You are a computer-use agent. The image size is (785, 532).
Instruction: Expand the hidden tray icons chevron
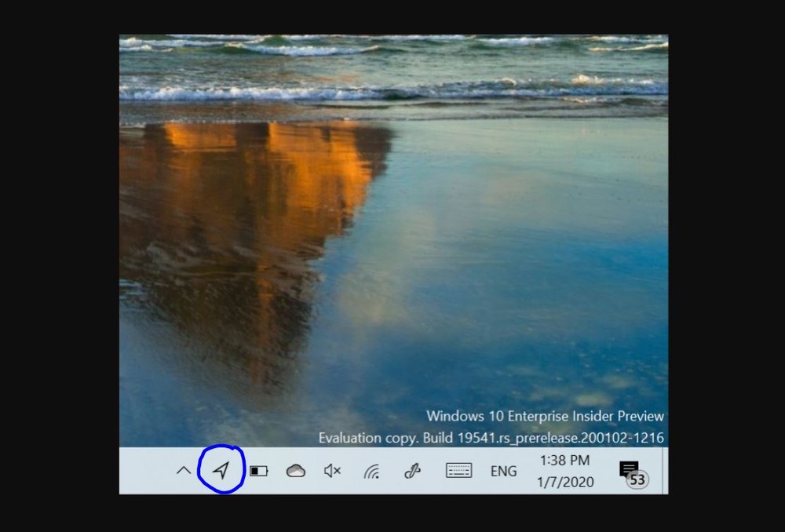[x=183, y=471]
